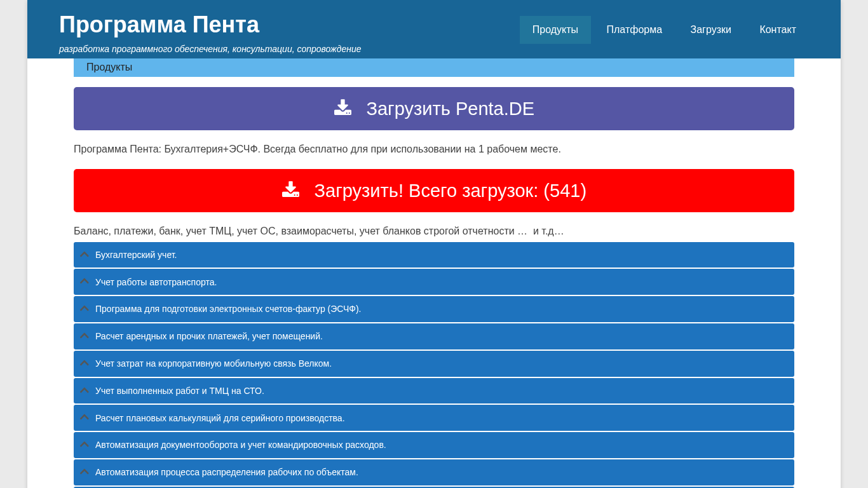Click the Загрузить! Всего загрузок (541) text
The image size is (868, 488).
click(x=450, y=191)
